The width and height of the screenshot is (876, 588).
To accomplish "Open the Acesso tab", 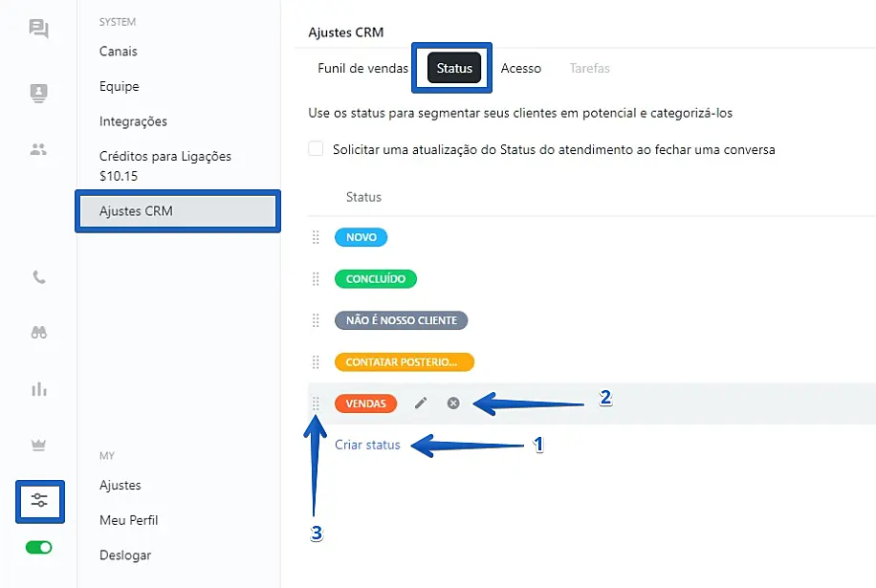I will tap(521, 69).
